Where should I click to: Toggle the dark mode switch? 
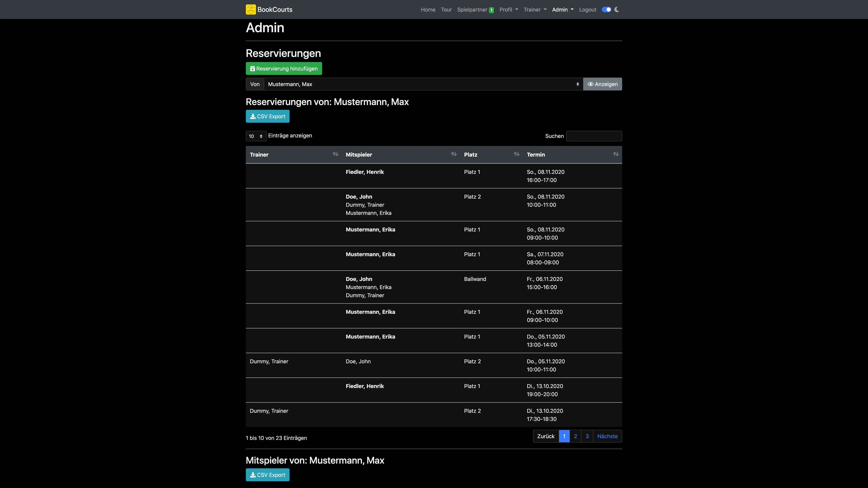[606, 9]
